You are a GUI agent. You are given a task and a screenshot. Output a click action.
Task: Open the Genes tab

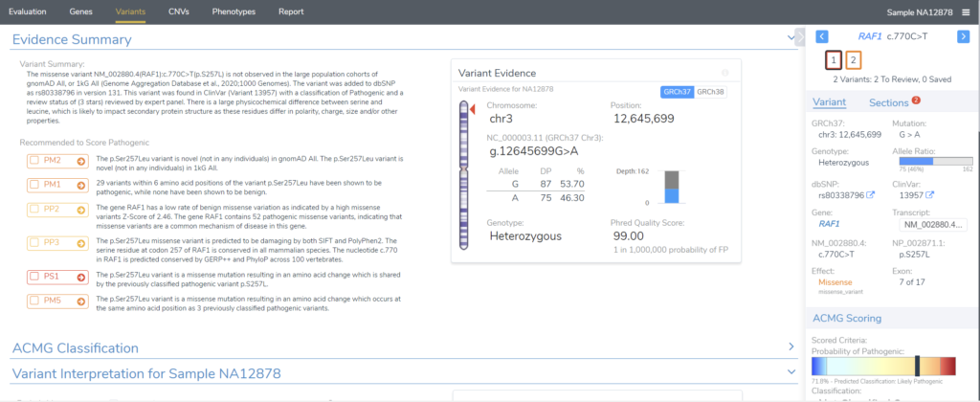80,11
